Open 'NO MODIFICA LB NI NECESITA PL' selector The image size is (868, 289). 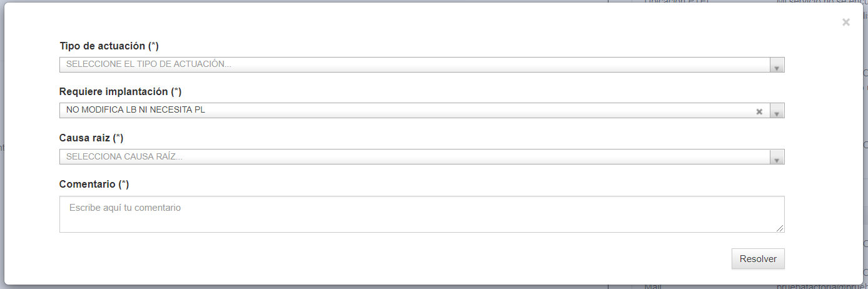(x=421, y=111)
